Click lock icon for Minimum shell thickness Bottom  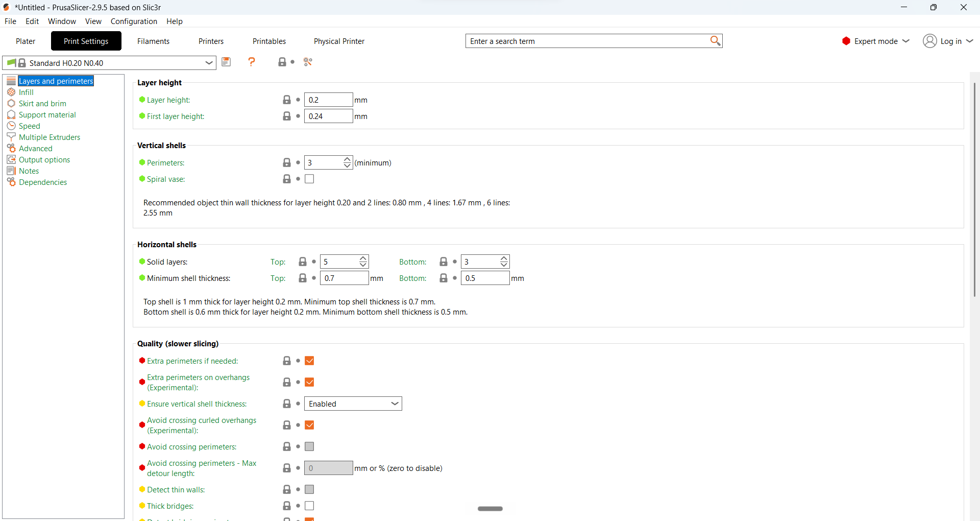pyautogui.click(x=444, y=278)
